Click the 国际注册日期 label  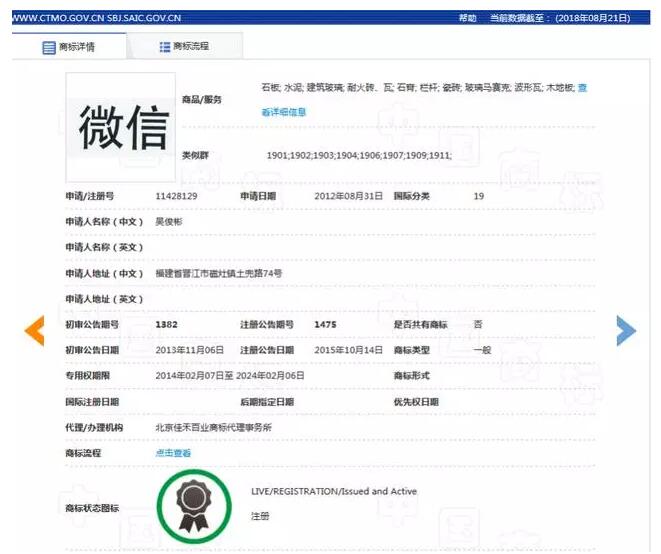point(92,402)
